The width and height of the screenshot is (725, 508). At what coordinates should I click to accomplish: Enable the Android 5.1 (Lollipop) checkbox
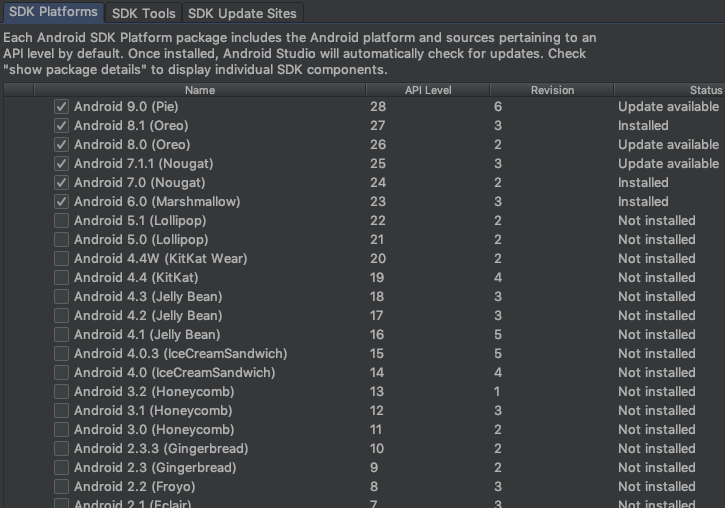coord(62,221)
